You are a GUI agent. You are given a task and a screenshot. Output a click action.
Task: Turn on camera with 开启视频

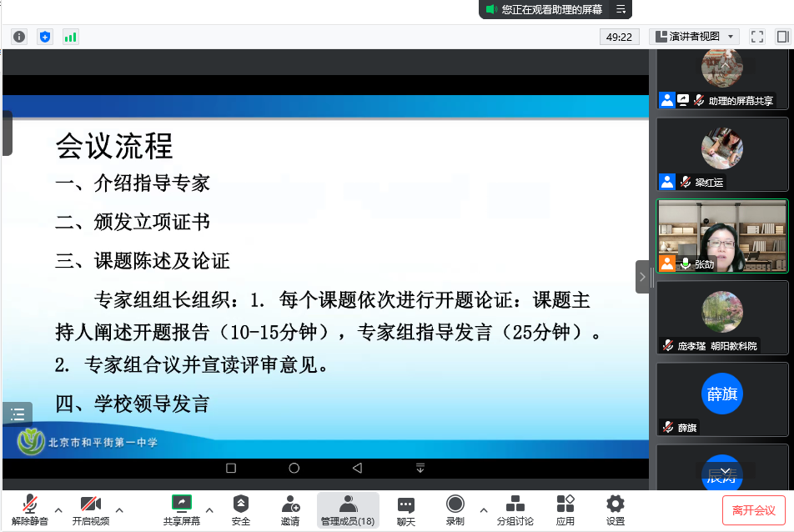click(90, 510)
